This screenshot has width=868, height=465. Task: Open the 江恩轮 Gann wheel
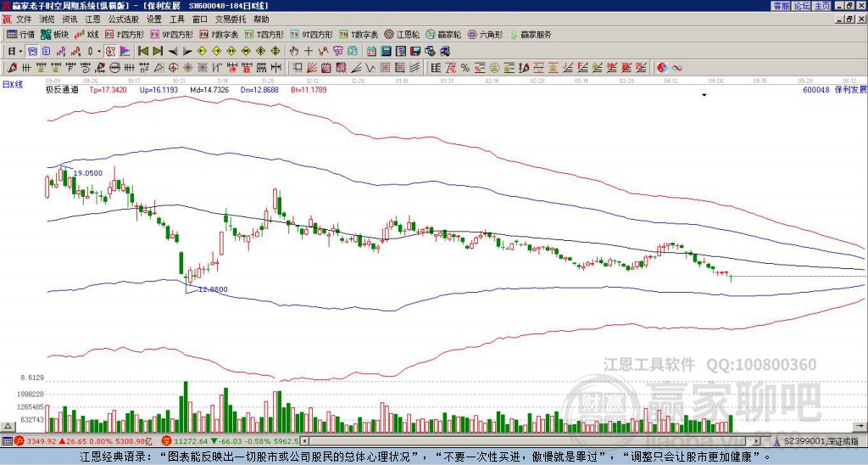tap(402, 34)
